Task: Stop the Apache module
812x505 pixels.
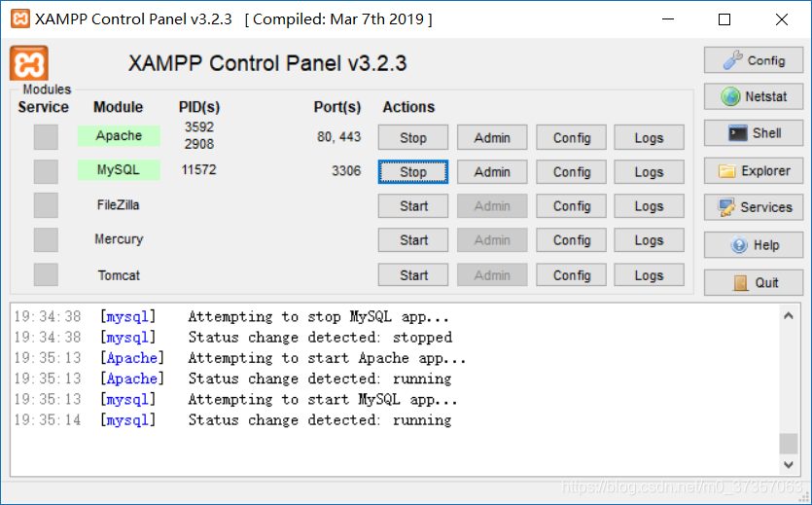Action: (413, 137)
